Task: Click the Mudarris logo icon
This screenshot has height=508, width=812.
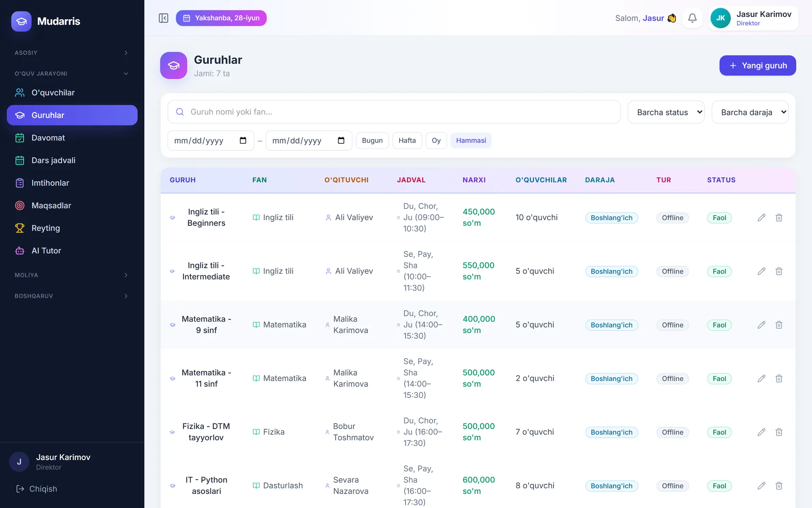Action: (x=21, y=21)
